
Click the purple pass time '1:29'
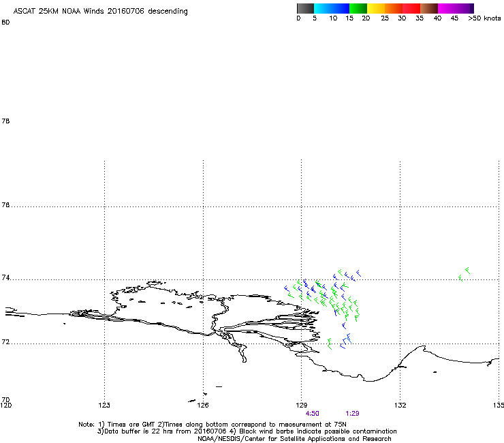(x=352, y=414)
